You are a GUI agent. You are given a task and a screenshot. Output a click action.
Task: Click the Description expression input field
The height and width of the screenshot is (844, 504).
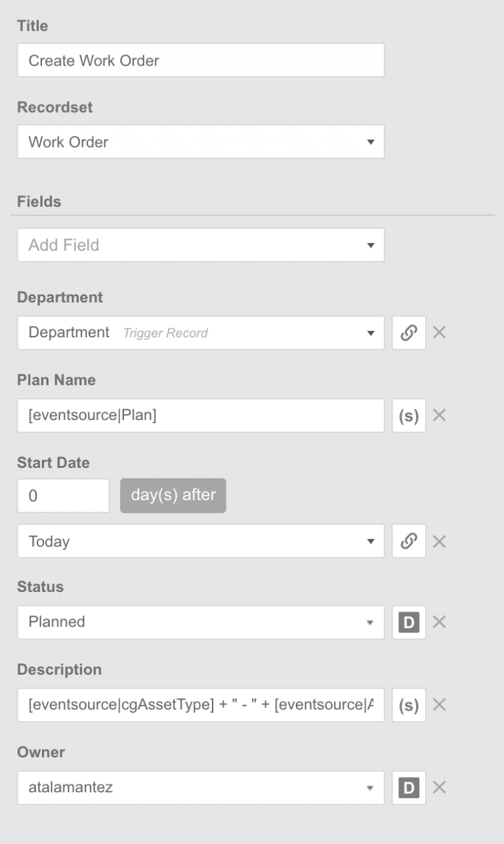point(200,704)
